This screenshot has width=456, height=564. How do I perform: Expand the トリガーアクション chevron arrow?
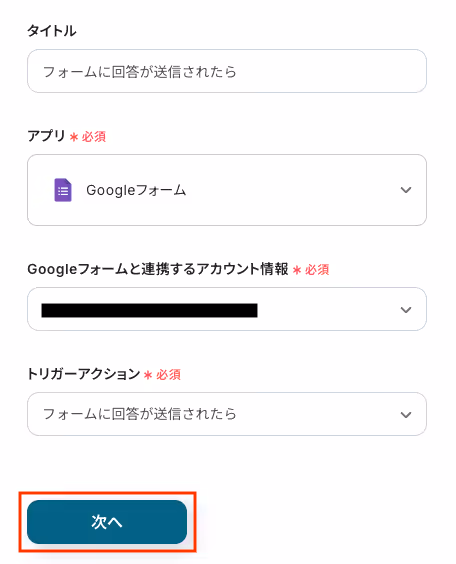406,415
